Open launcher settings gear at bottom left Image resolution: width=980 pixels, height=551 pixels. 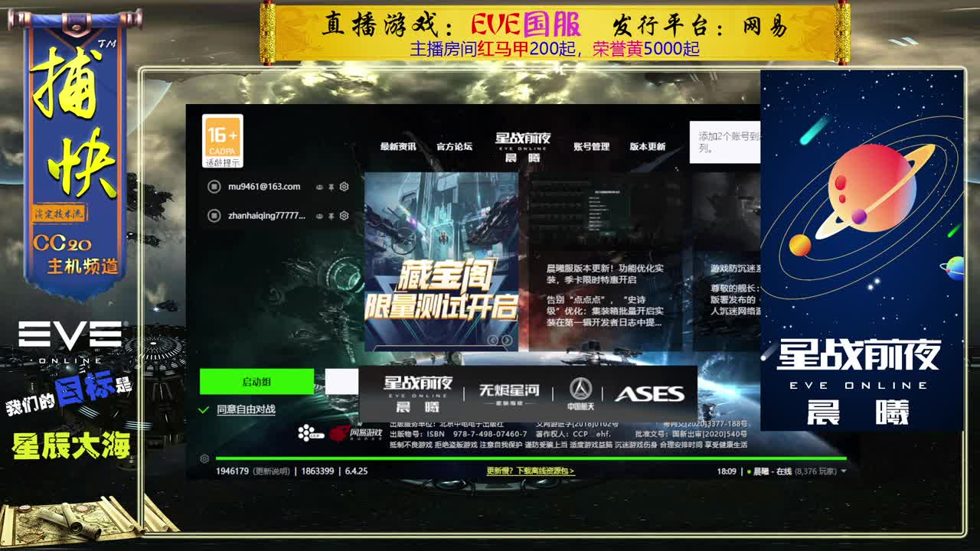(204, 458)
